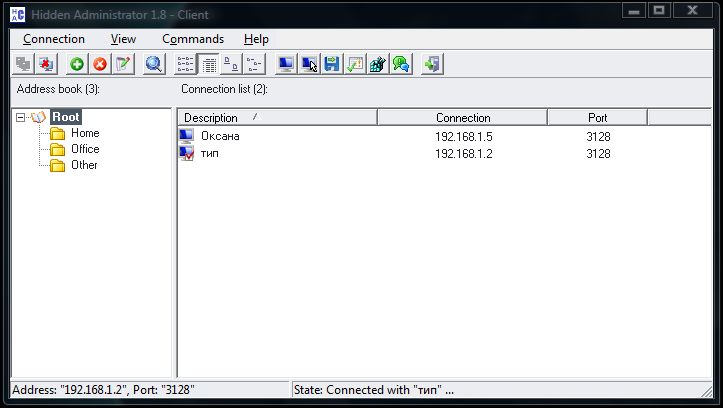
Task: Sort by the Description column header
Action: (x=278, y=118)
